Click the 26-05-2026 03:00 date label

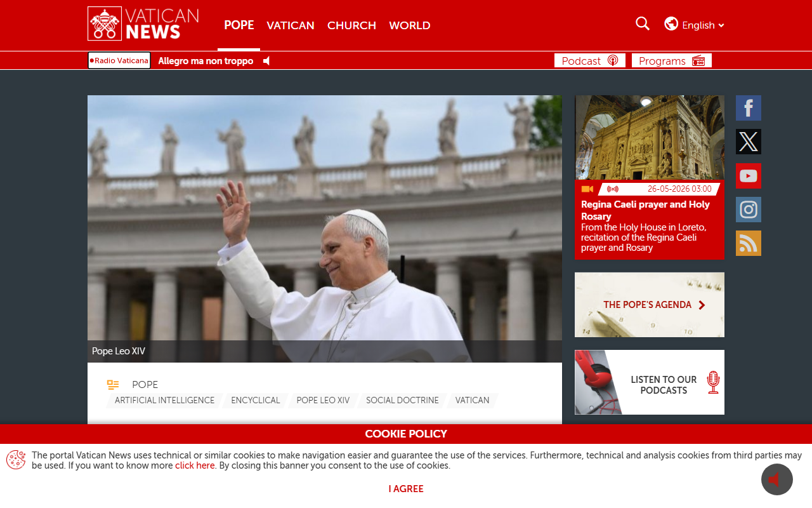coord(679,189)
